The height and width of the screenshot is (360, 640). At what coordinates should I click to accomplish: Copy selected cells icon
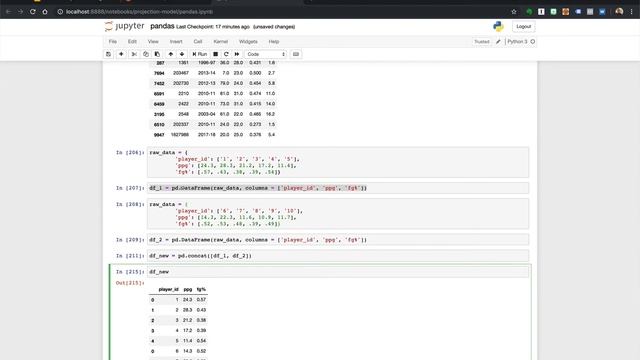point(146,54)
